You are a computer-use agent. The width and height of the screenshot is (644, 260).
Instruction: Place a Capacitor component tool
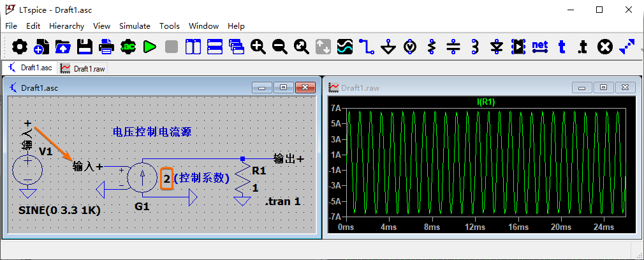click(x=453, y=47)
